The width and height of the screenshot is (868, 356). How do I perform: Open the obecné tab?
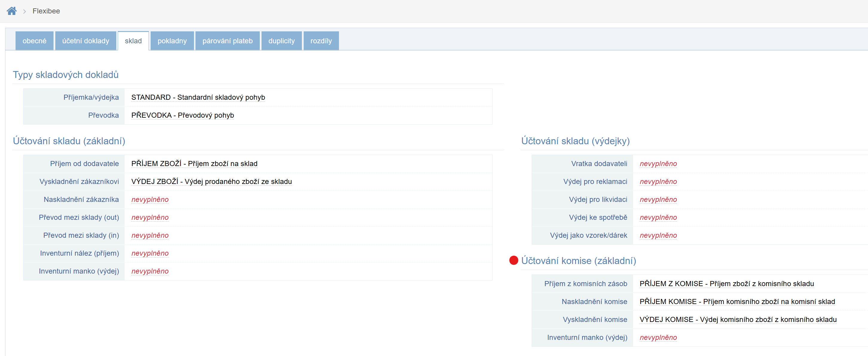pyautogui.click(x=34, y=41)
